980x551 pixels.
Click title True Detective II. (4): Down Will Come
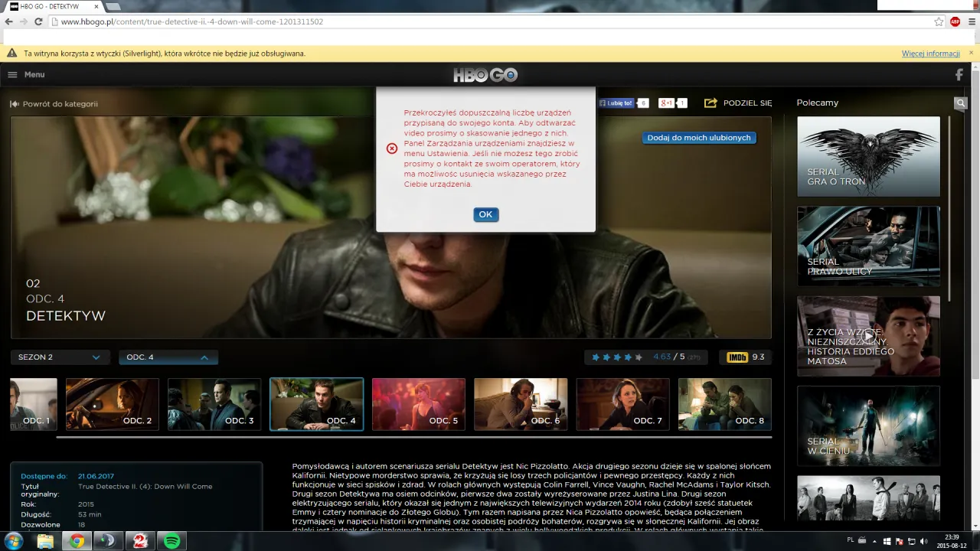(x=145, y=487)
